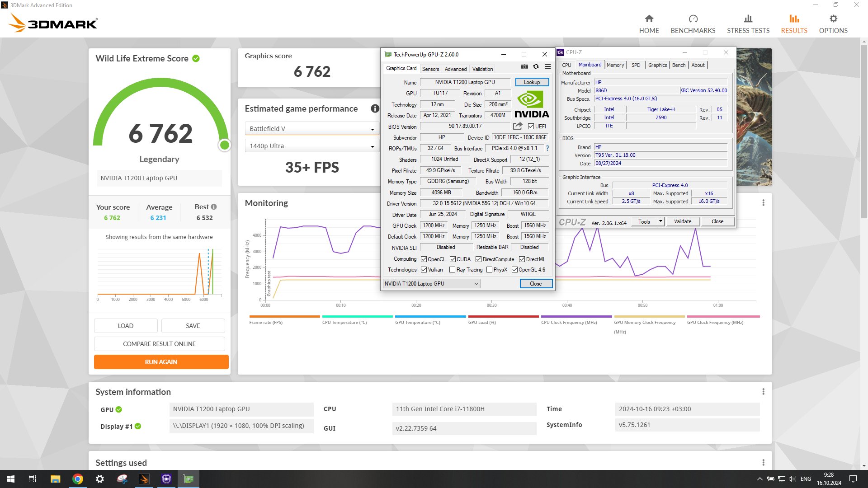The height and width of the screenshot is (488, 868).
Task: Toggle the CUDA checkbox
Action: 453,259
